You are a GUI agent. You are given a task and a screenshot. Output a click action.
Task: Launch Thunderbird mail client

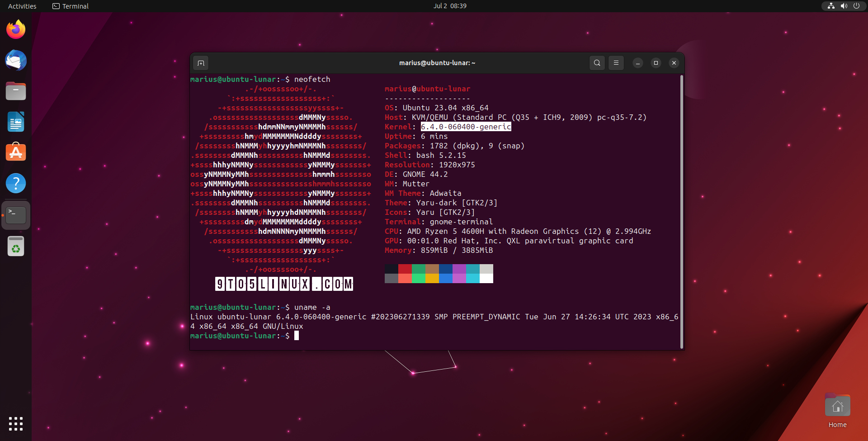point(16,60)
